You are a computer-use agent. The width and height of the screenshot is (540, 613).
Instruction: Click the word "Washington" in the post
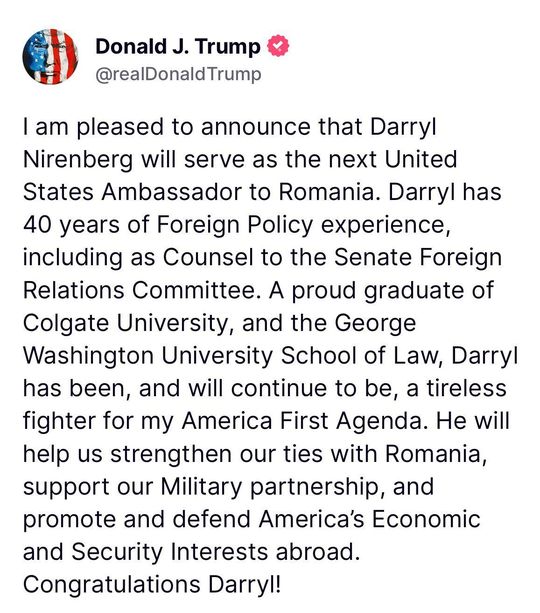(x=88, y=357)
